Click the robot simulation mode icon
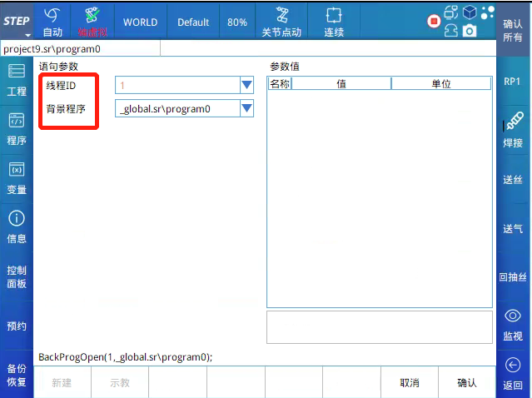Screen dimensions: 532x398 click(92, 21)
